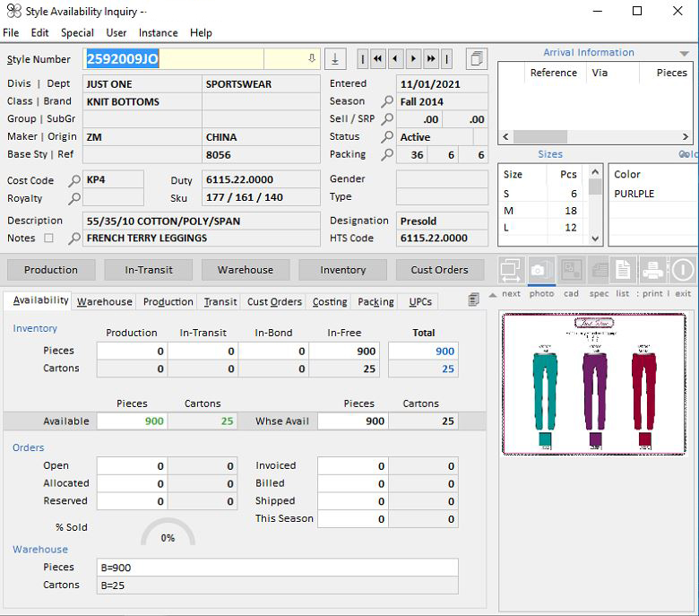Screen dimensions: 699x616
Task: Click the Season lookup magnifier
Action: tap(387, 101)
